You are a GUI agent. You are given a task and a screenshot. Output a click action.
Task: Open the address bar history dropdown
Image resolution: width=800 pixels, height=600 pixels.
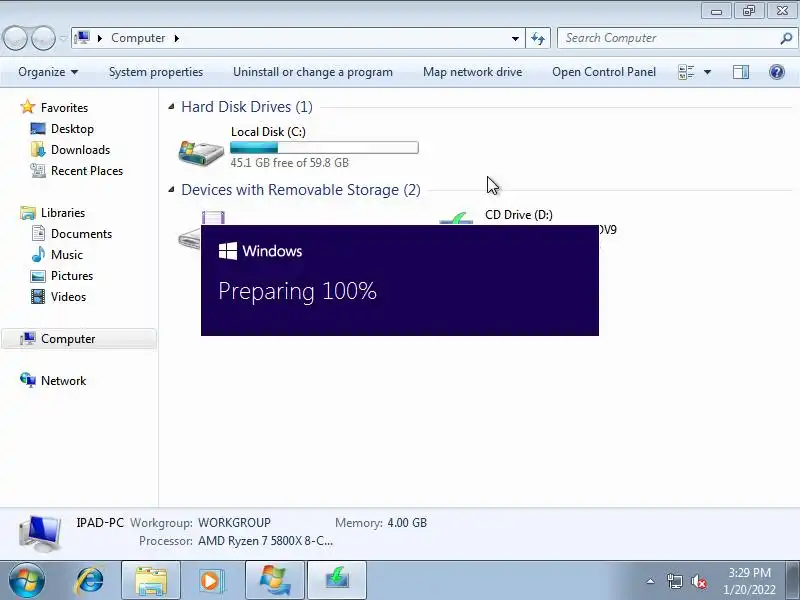pos(515,38)
